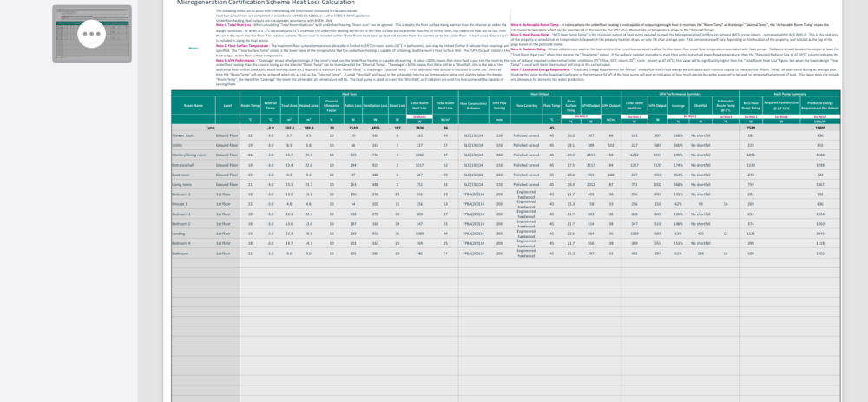
Task: Click the 'Floor Covering' column header
Action: pyautogui.click(x=527, y=105)
